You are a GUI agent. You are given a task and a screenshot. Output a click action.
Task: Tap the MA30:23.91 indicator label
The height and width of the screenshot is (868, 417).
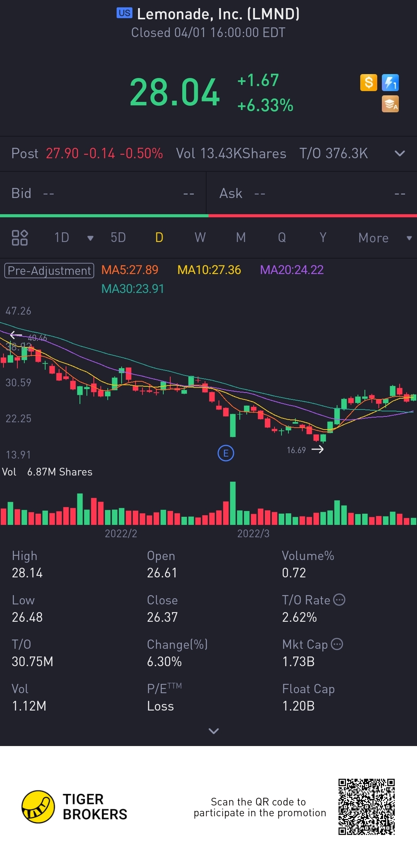(132, 289)
